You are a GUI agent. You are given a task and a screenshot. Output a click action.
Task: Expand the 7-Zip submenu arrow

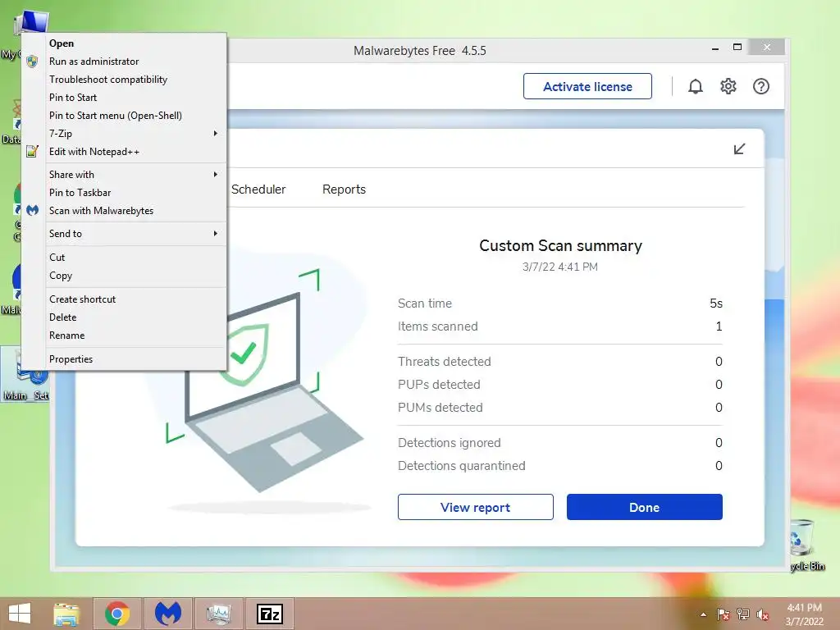click(x=216, y=134)
